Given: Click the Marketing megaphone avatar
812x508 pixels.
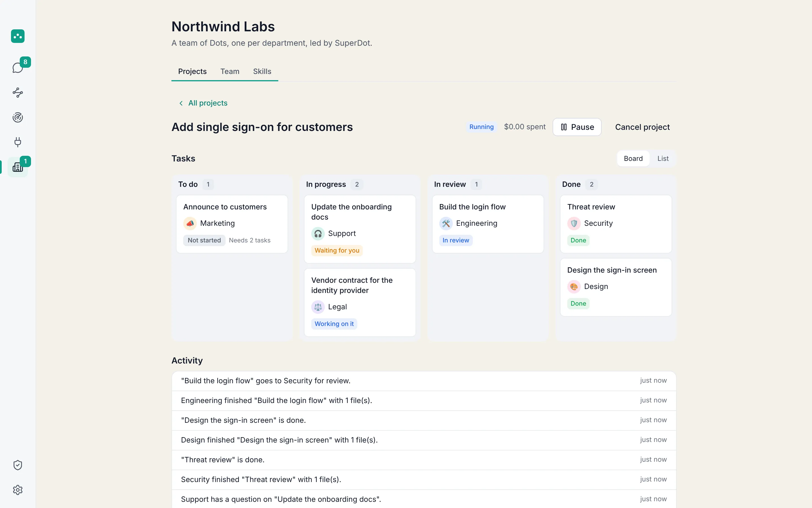Looking at the screenshot, I should pos(190,224).
